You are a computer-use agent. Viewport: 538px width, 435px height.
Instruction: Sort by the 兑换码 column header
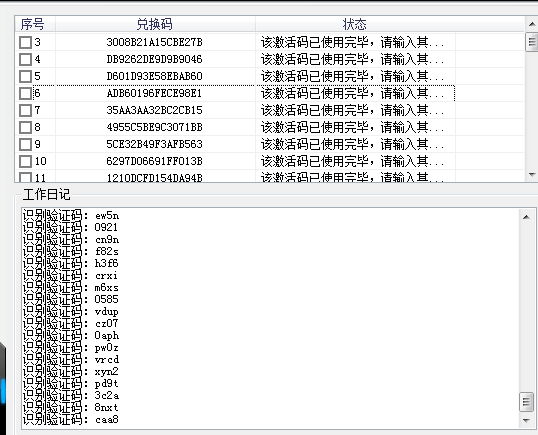pyautogui.click(x=155, y=24)
